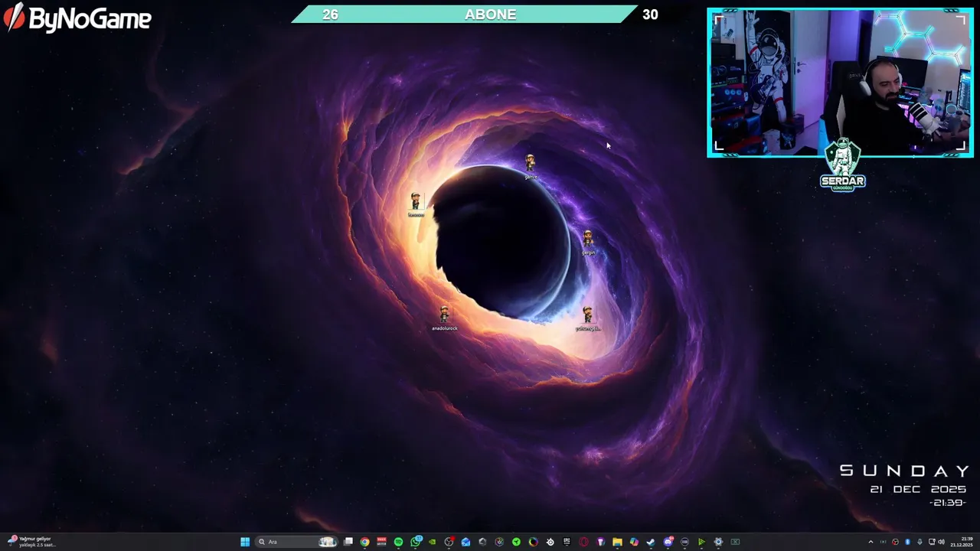
Task: Open the Settings gear on the taskbar
Action: [x=718, y=542]
